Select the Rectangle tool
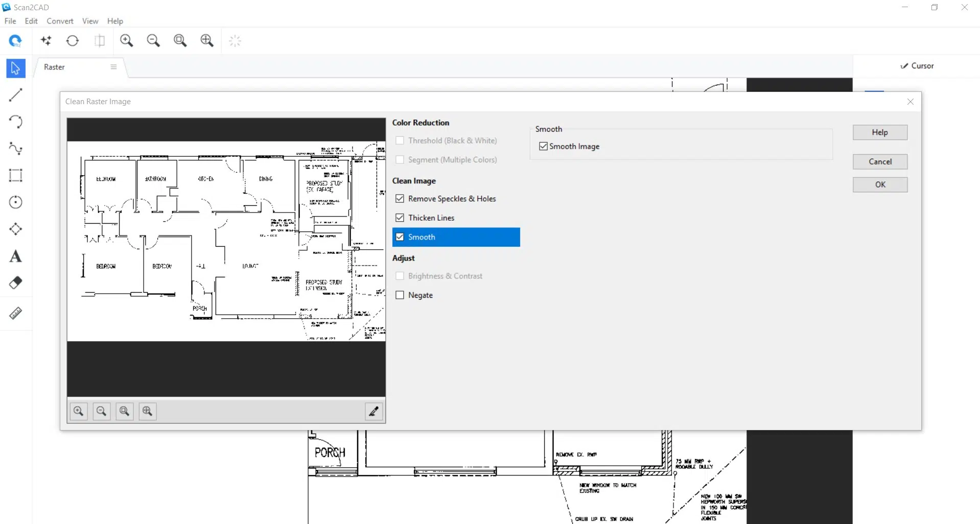The width and height of the screenshot is (980, 524). click(15, 175)
